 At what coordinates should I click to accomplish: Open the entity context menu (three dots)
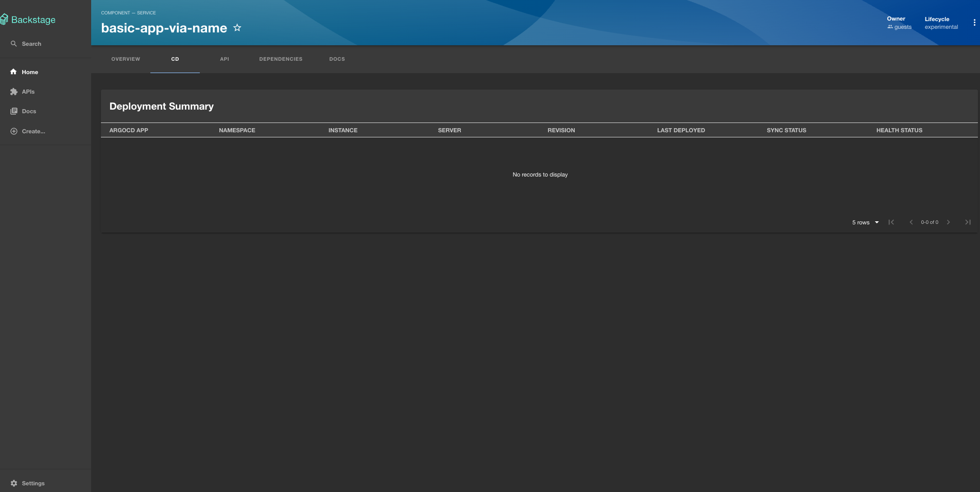tap(974, 23)
